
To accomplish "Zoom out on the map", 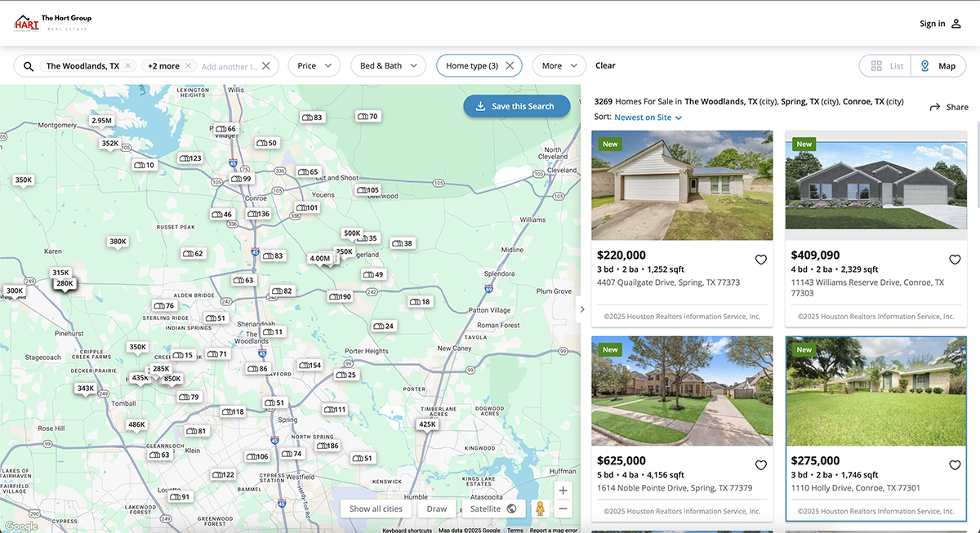I will pos(563,509).
